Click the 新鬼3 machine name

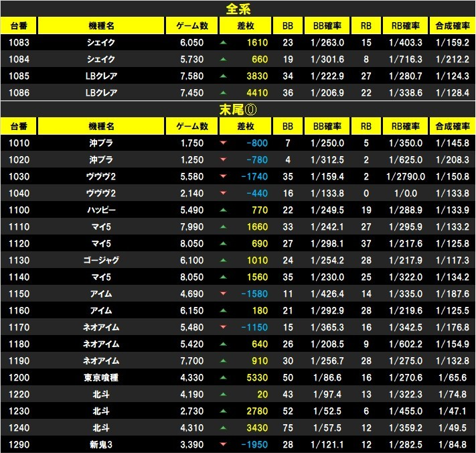point(101,444)
